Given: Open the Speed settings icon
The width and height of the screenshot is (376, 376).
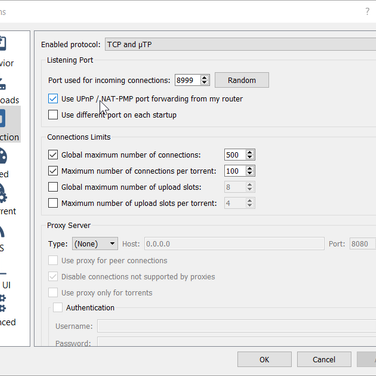Looking at the screenshot, I should (3, 156).
